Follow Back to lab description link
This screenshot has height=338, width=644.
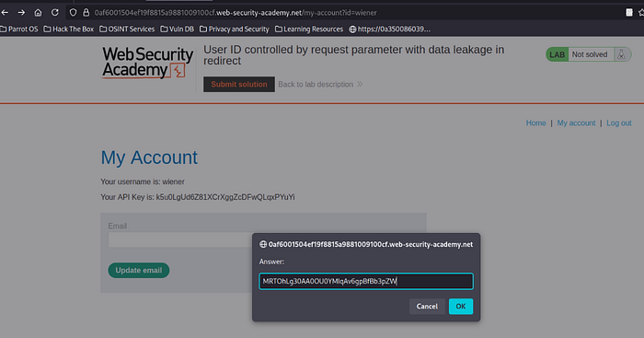(320, 85)
